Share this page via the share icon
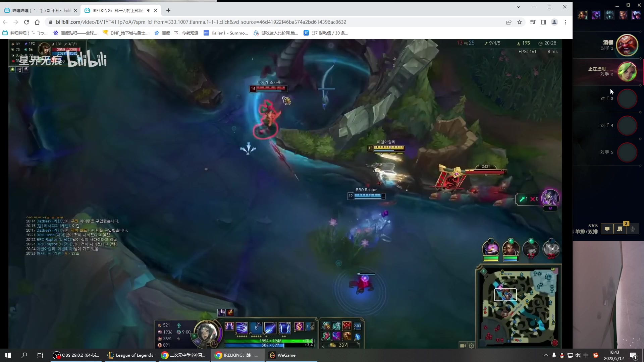Image resolution: width=644 pixels, height=362 pixels. pos(509,22)
